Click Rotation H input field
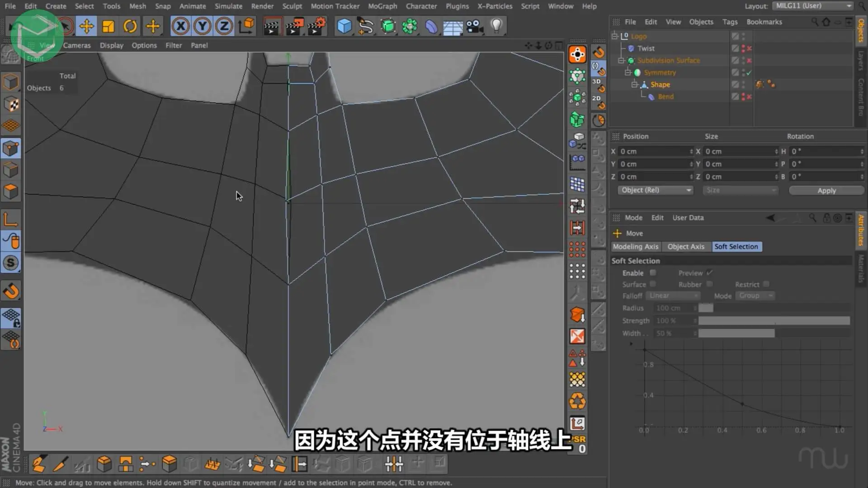This screenshot has width=868, height=488. tap(827, 151)
